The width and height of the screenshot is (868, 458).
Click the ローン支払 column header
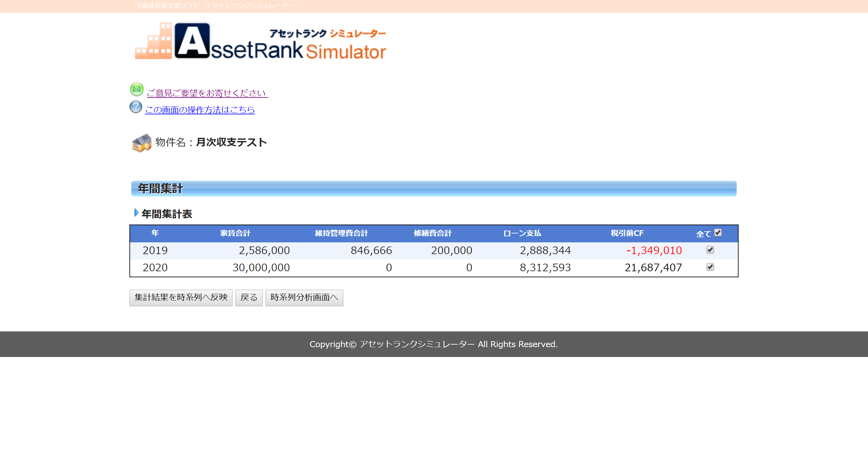pos(522,233)
